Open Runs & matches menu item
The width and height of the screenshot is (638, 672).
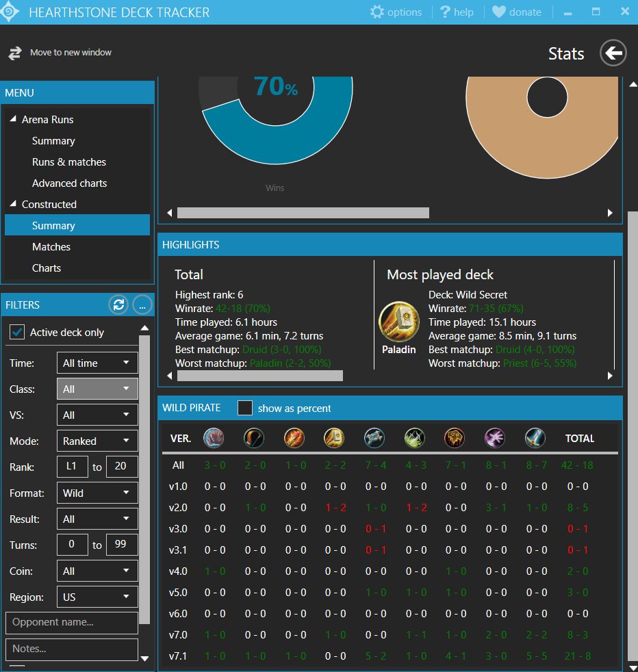69,162
